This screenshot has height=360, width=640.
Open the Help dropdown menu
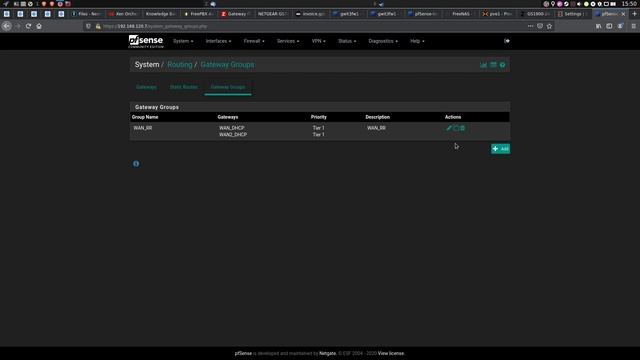417,41
